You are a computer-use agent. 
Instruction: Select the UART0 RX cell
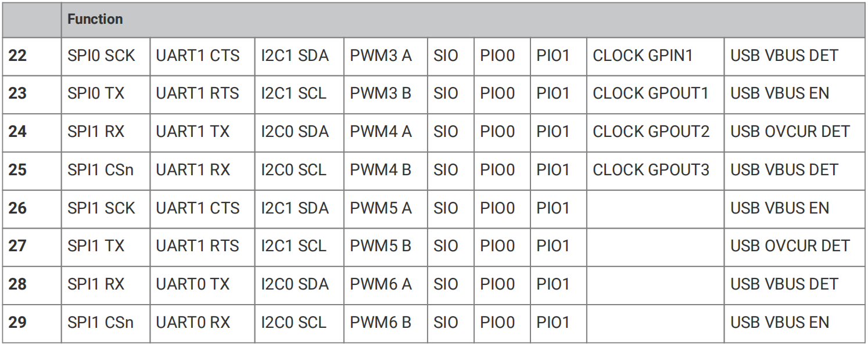pyautogui.click(x=202, y=323)
